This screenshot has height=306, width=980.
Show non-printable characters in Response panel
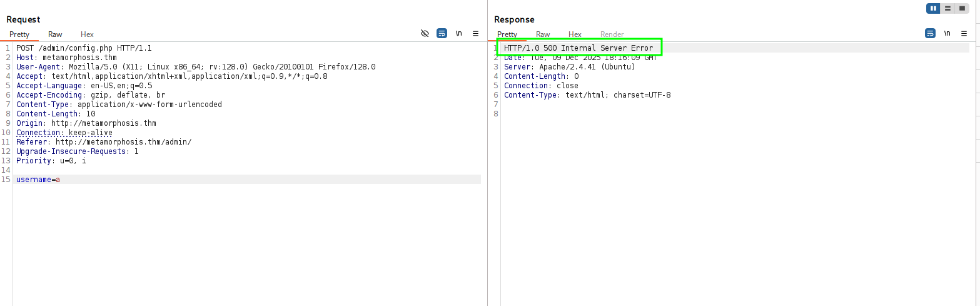point(947,33)
